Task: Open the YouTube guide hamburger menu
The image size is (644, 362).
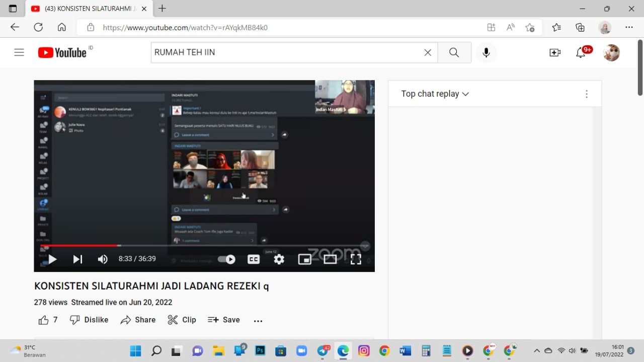Action: [19, 52]
